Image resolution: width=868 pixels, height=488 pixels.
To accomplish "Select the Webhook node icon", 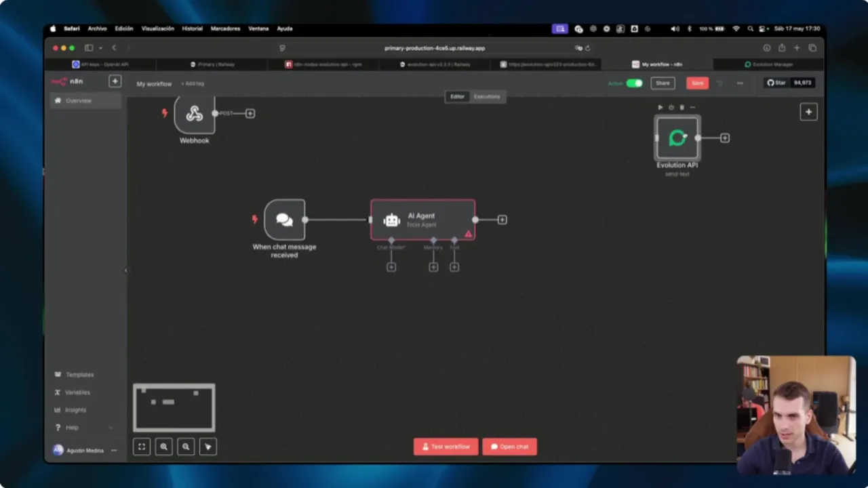I will pyautogui.click(x=195, y=114).
